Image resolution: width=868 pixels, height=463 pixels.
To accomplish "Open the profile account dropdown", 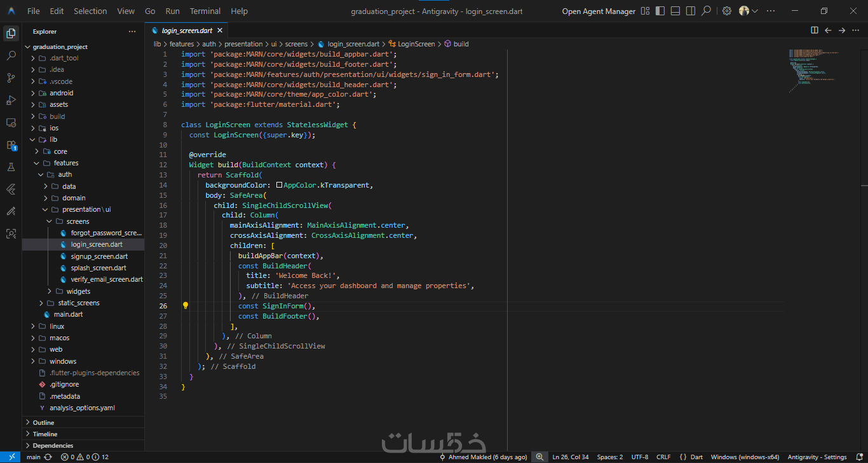I will point(749,11).
